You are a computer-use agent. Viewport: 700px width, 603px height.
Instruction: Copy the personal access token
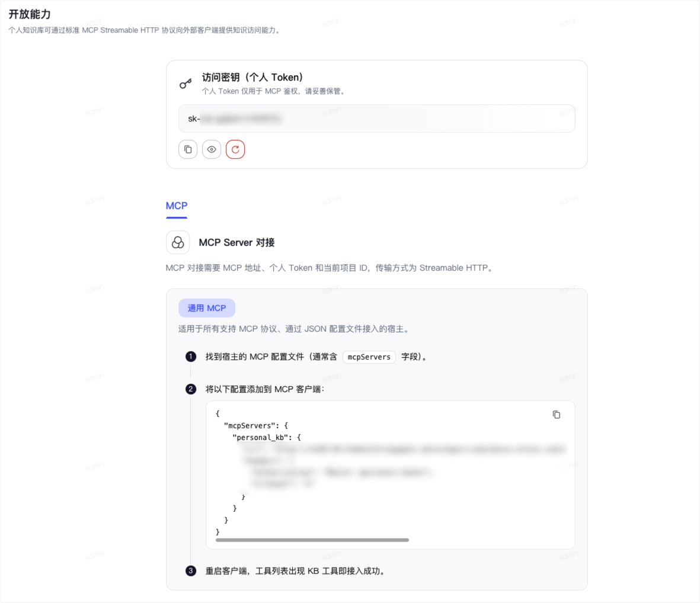[x=188, y=149]
